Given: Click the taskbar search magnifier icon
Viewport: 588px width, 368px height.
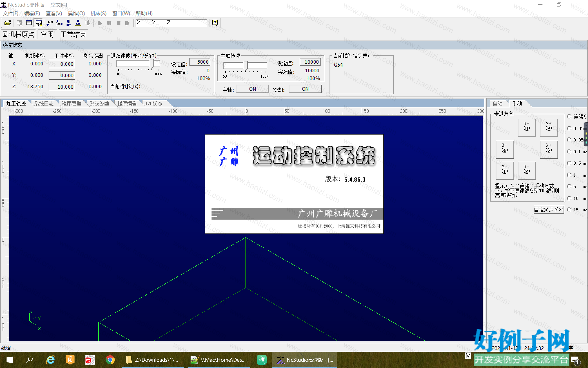Looking at the screenshot, I should pyautogui.click(x=29, y=360).
